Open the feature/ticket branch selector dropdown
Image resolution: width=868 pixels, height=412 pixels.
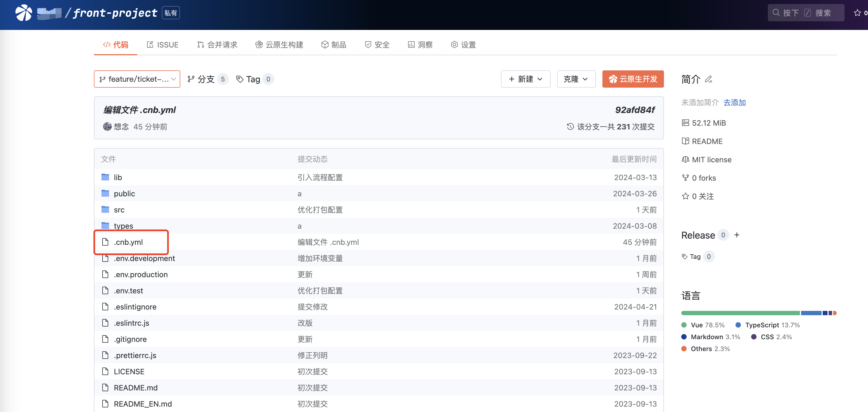(x=137, y=79)
